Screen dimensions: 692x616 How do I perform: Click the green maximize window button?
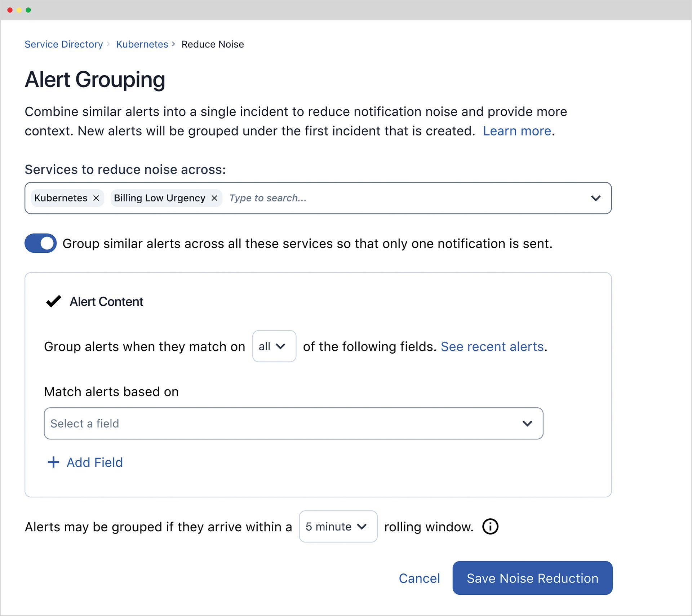28,10
